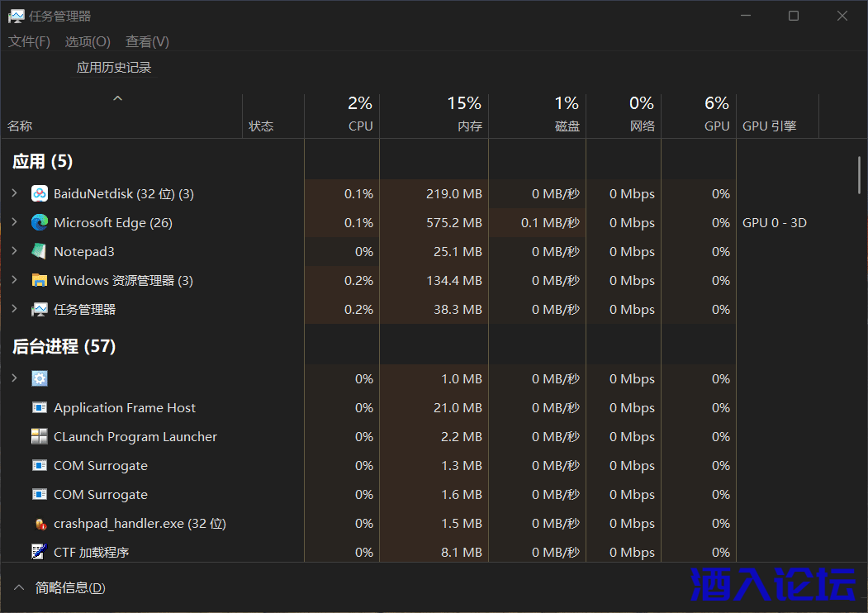This screenshot has width=868, height=613.
Task: Click the crashpad_handler.exe icon
Action: point(40,524)
